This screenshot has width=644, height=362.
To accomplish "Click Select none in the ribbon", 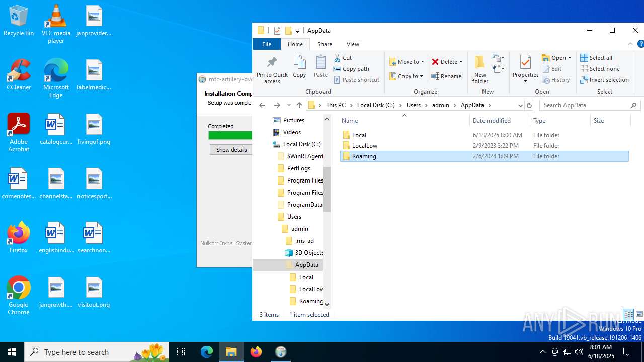I will (x=600, y=69).
